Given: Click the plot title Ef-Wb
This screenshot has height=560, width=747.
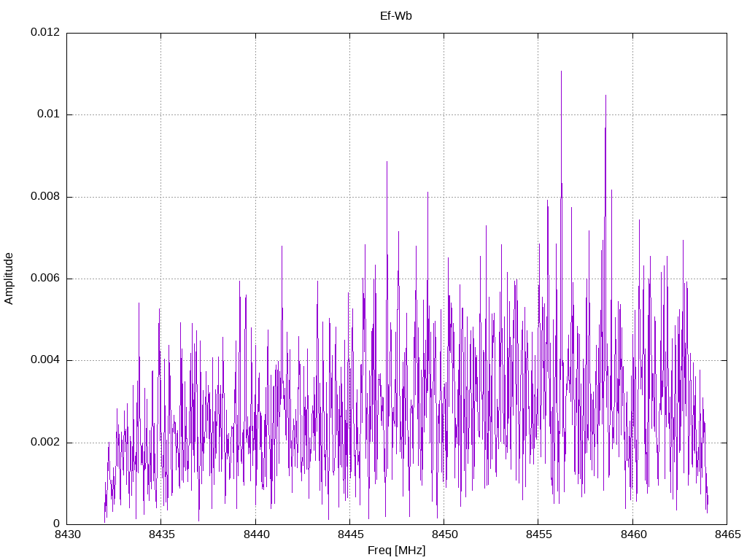Looking at the screenshot, I should [x=395, y=16].
